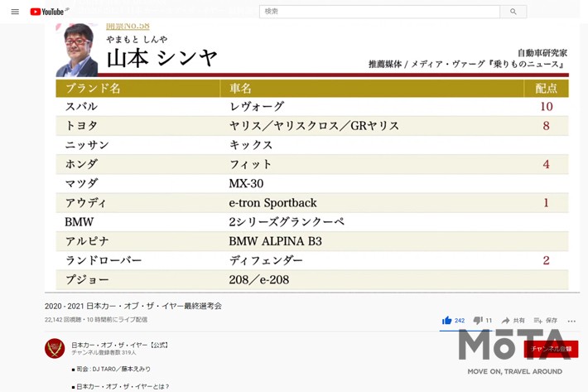588x392 pixels.
Task: Open the three-dot more actions menu
Action: point(571,321)
